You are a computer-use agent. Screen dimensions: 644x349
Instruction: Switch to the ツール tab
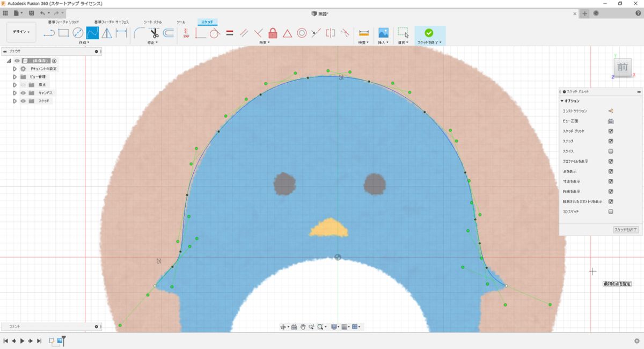pyautogui.click(x=181, y=22)
